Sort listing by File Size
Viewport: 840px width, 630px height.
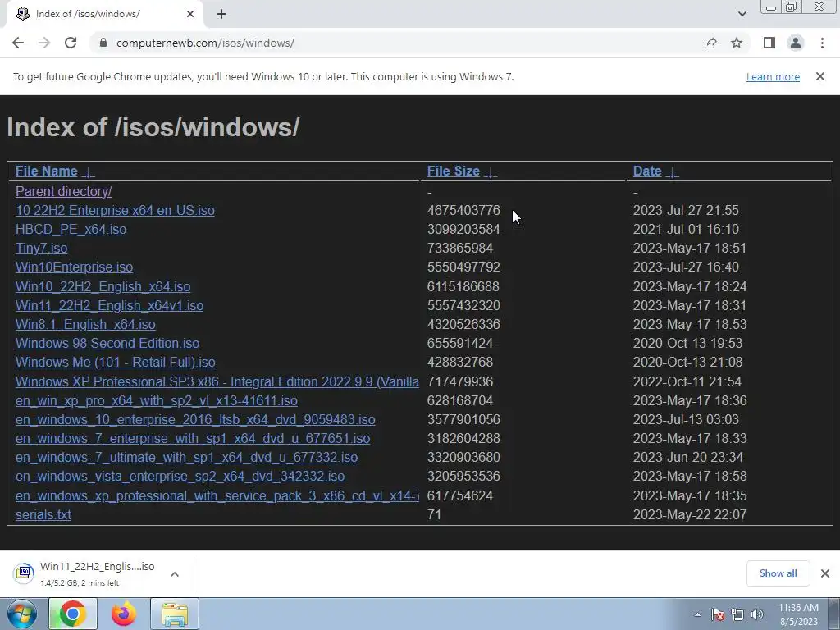click(x=453, y=171)
